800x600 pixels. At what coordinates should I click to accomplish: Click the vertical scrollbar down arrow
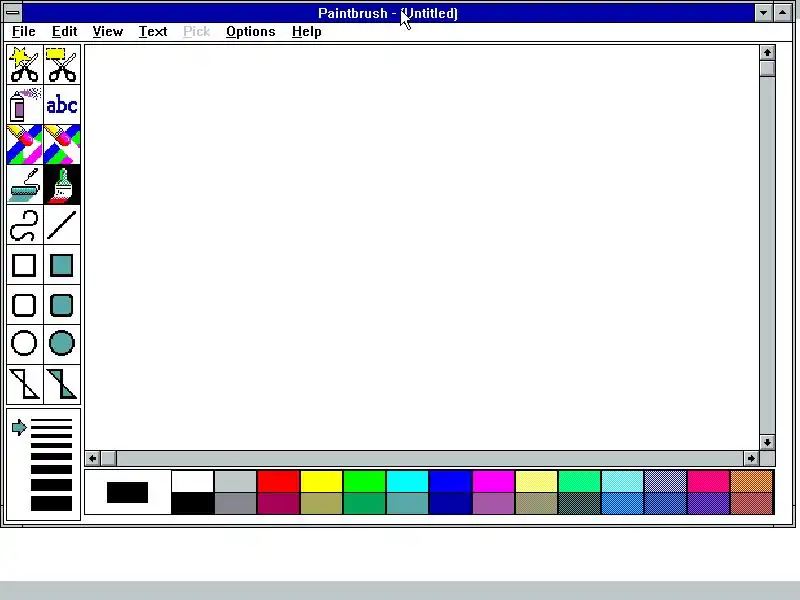pyautogui.click(x=767, y=442)
